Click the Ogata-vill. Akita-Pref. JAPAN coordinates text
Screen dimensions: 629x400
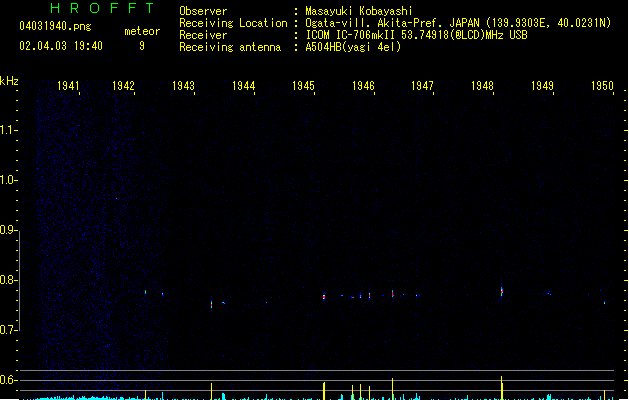coord(458,23)
